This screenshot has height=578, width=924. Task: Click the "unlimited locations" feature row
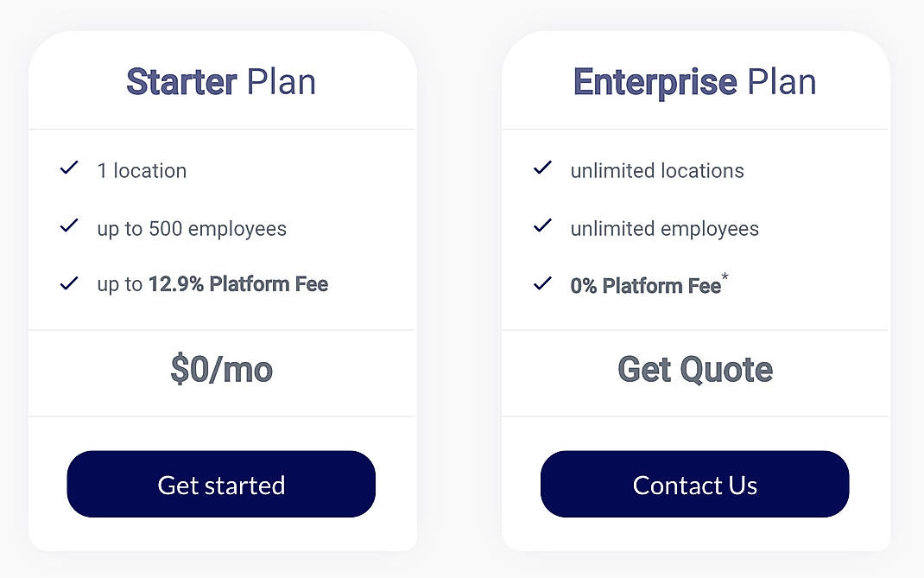pos(657,170)
